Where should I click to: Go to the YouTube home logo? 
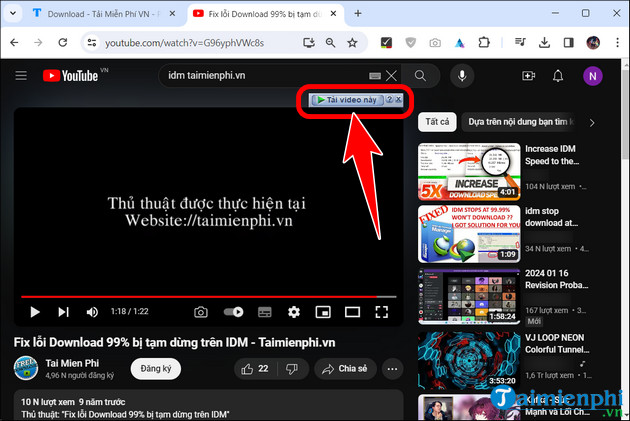(71, 76)
